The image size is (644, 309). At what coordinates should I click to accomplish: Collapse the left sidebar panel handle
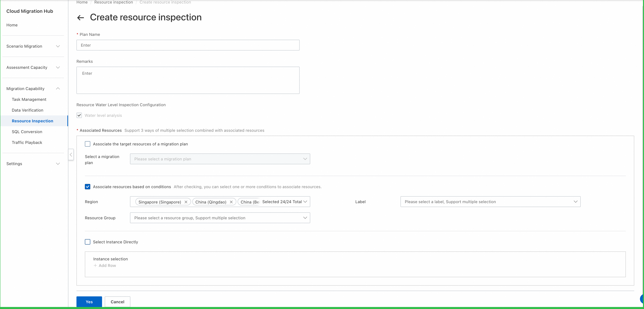(x=71, y=155)
